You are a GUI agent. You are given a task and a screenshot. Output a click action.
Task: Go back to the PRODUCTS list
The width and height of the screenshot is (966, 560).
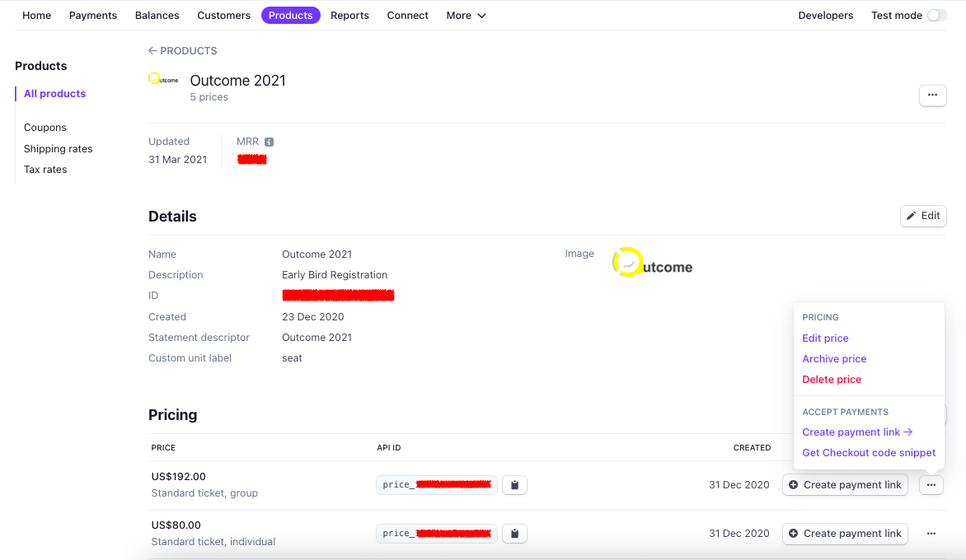(183, 51)
